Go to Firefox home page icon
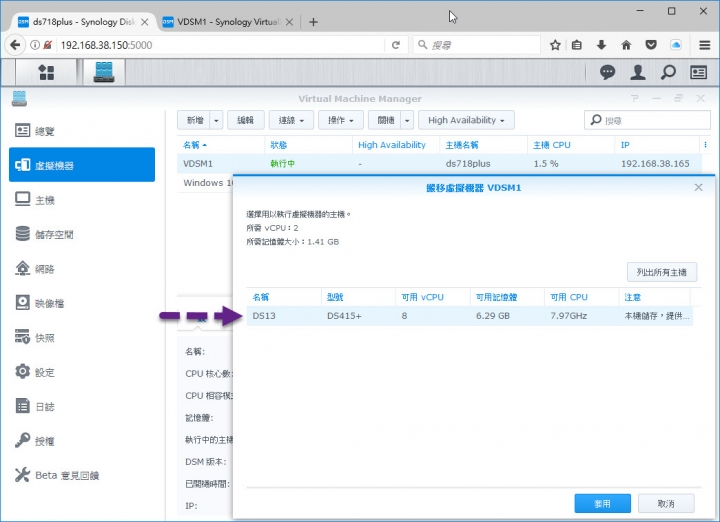Image resolution: width=720 pixels, height=522 pixels. tap(626, 45)
